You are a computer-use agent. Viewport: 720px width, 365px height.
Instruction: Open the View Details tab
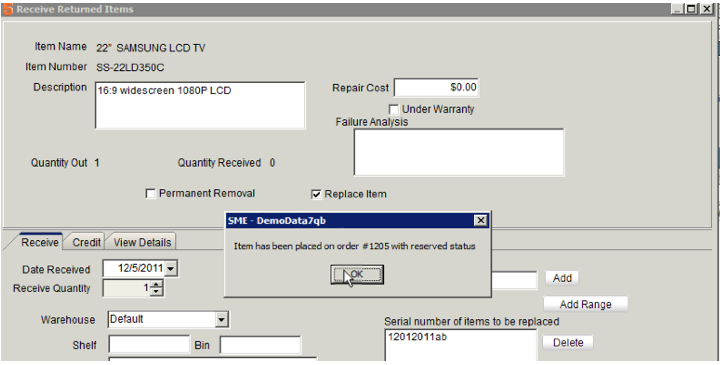click(142, 242)
